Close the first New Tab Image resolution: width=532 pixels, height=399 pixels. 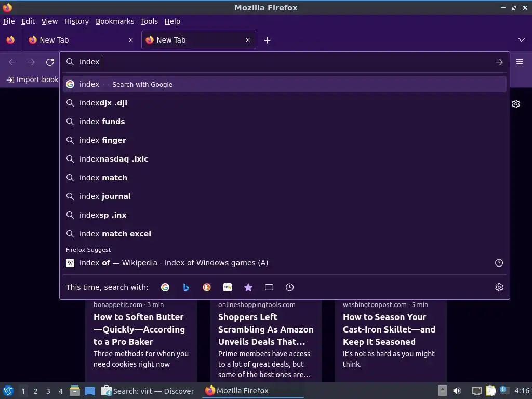click(131, 40)
